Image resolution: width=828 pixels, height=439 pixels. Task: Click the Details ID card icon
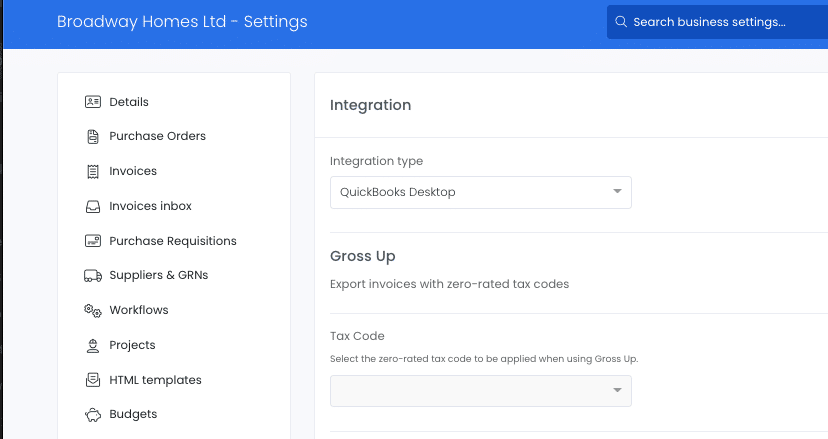(x=93, y=101)
